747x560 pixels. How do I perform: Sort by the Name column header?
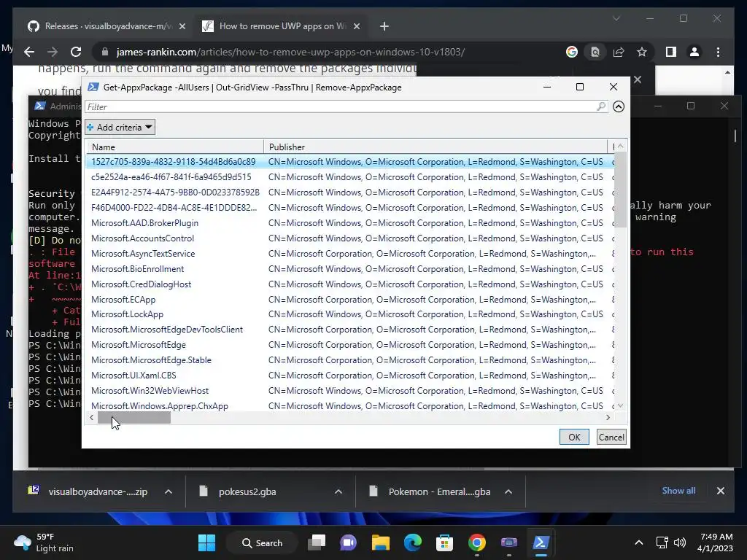click(174, 147)
